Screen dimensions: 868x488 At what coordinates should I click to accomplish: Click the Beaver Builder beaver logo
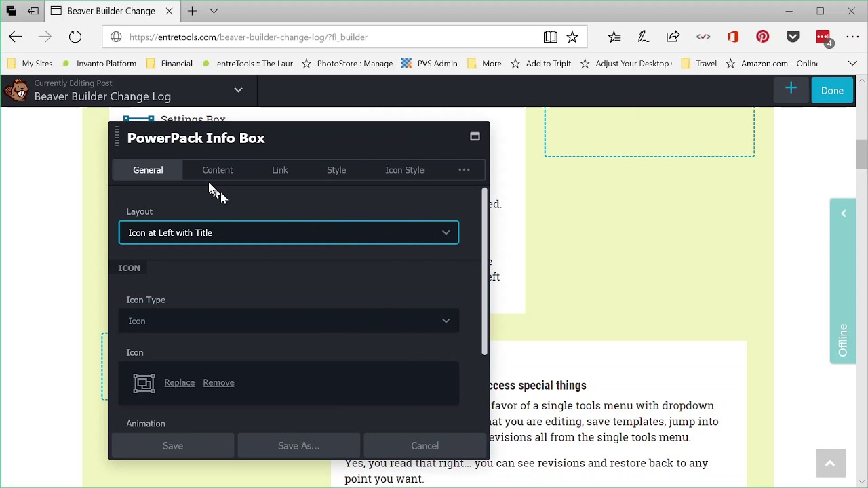tap(16, 90)
